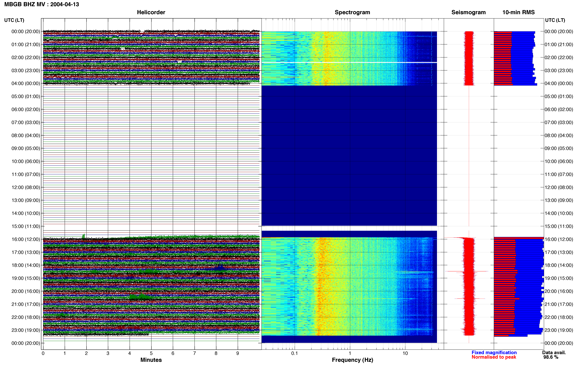Viewport: 588px width, 368px height.
Task: Click the '10' tick on the frequency axis
Action: pos(405,353)
